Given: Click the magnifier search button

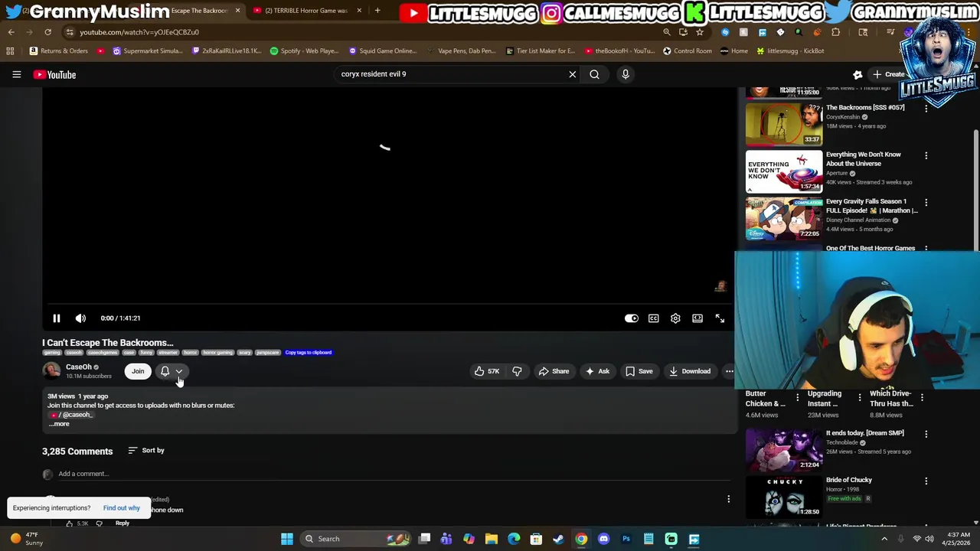Looking at the screenshot, I should [x=594, y=74].
